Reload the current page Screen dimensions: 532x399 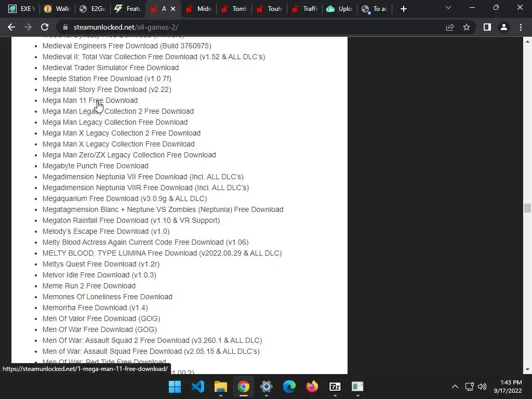(x=45, y=27)
